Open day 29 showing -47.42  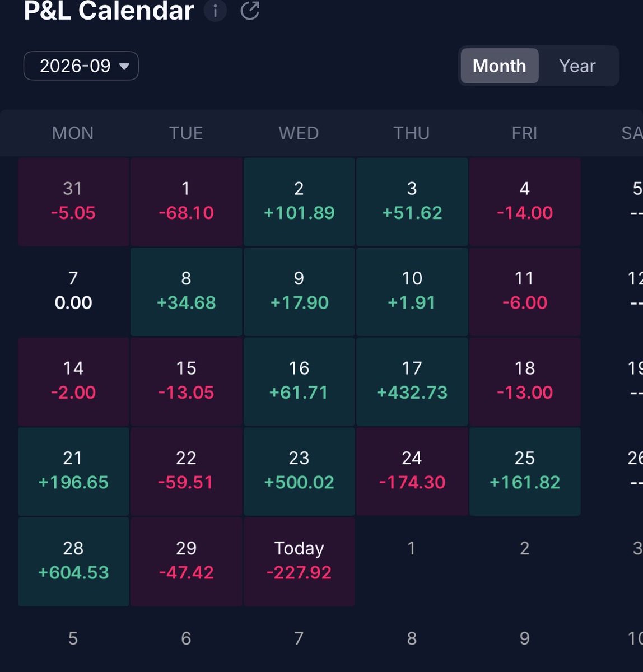(186, 561)
